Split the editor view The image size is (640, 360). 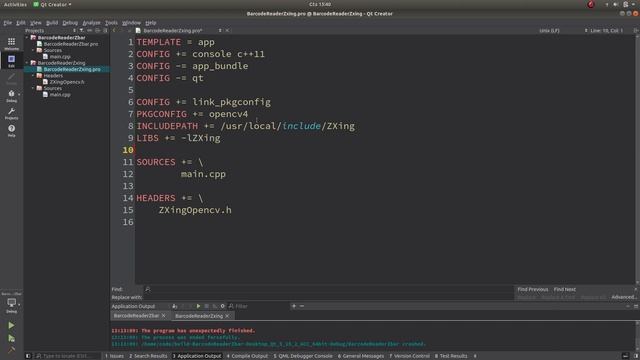[x=636, y=31]
